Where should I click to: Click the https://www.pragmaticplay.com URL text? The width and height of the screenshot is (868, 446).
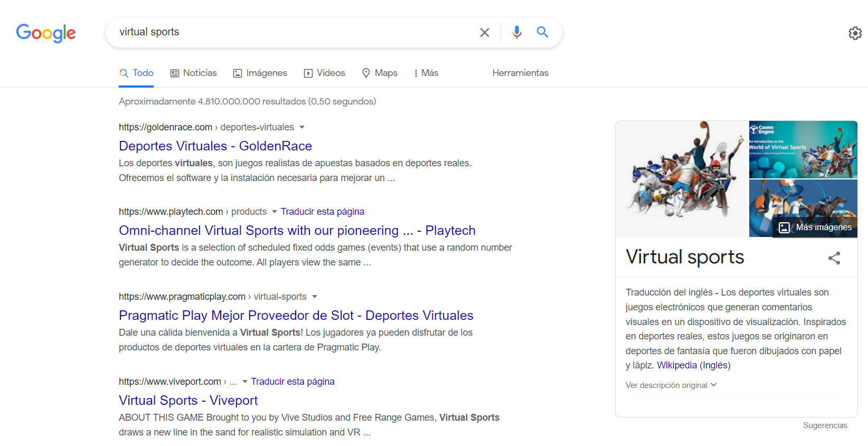(182, 297)
